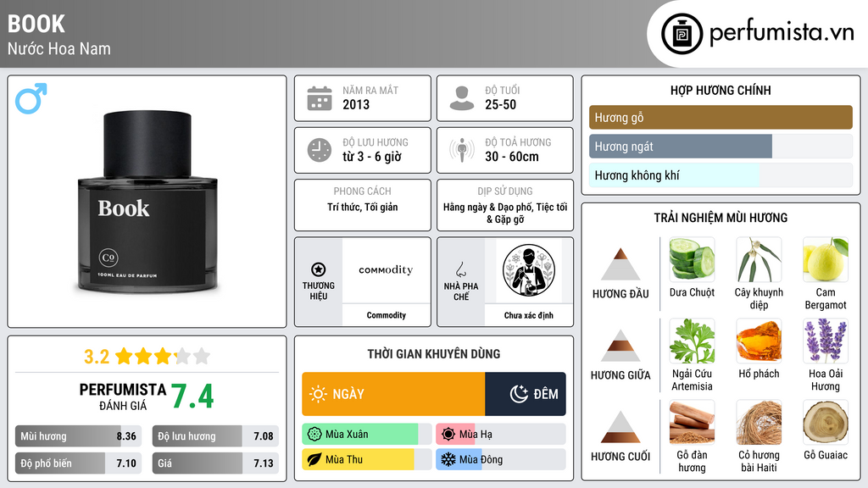
Task: Click the orange Ngày daytime segment
Action: [393, 394]
